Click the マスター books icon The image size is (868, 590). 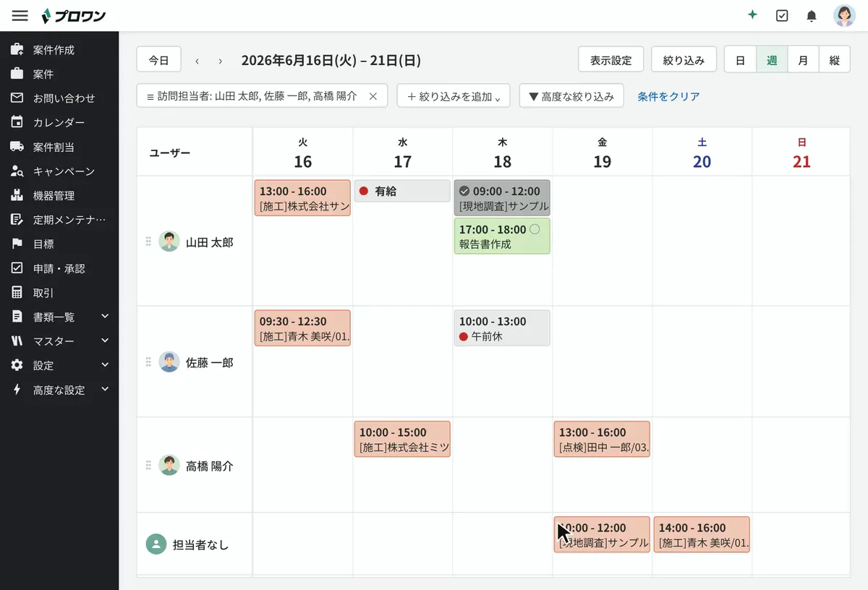tap(17, 341)
